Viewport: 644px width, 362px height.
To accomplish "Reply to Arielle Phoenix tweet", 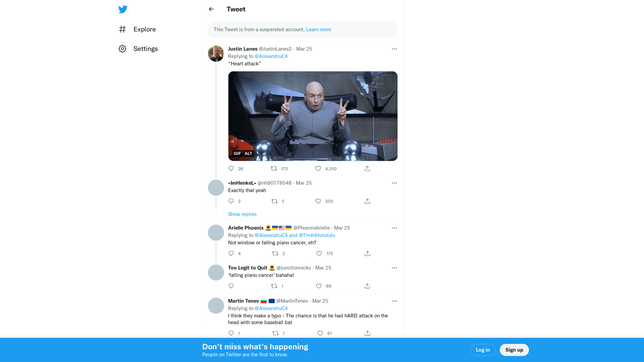I will (231, 253).
